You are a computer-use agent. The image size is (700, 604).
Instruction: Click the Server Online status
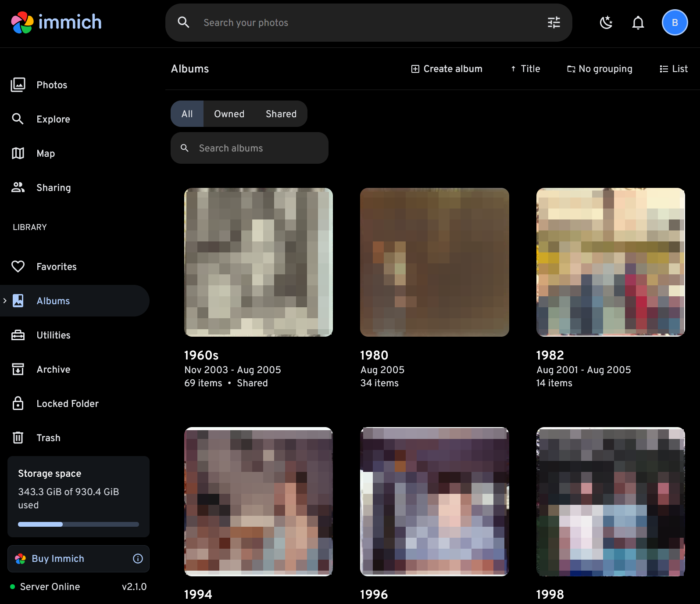coord(45,586)
